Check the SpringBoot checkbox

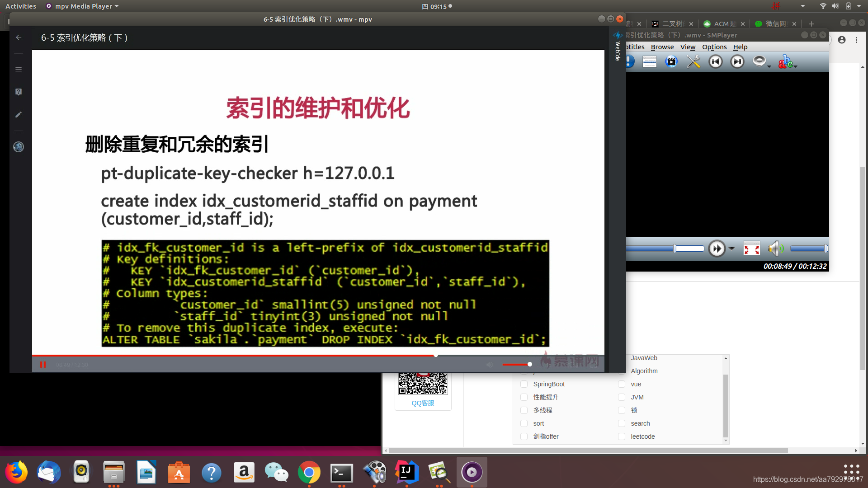click(x=524, y=384)
